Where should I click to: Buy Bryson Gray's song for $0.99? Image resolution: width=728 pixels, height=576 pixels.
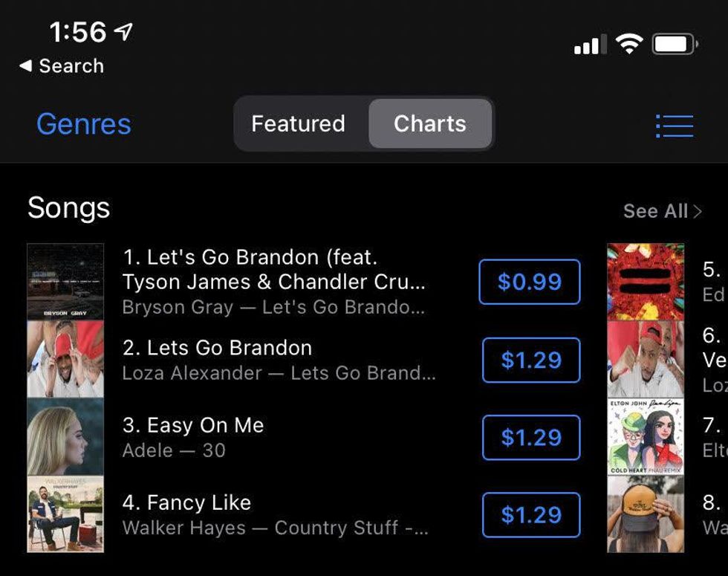[529, 282]
